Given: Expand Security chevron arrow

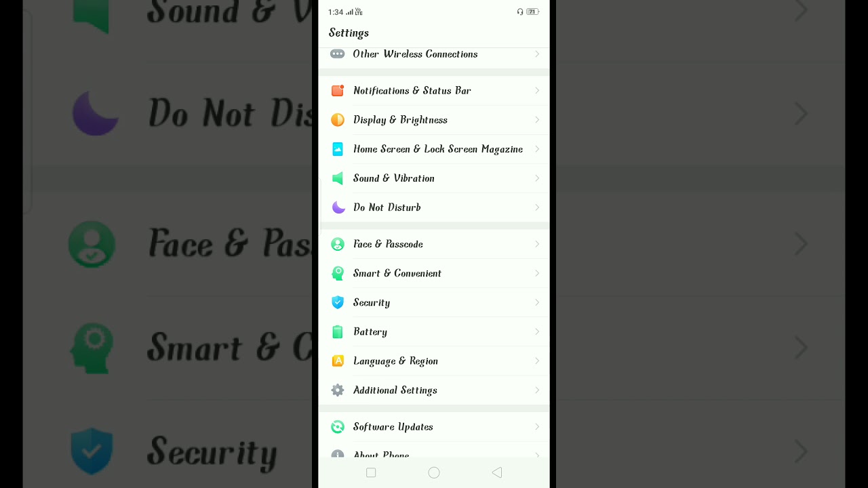Looking at the screenshot, I should 536,302.
